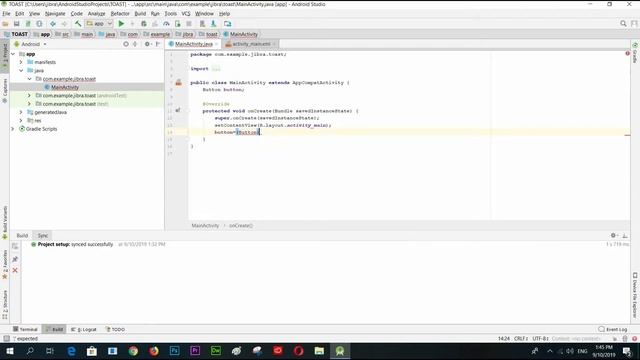Click the Device File sync toolbar icon
This screenshot has width=640, height=360.
(227, 24)
